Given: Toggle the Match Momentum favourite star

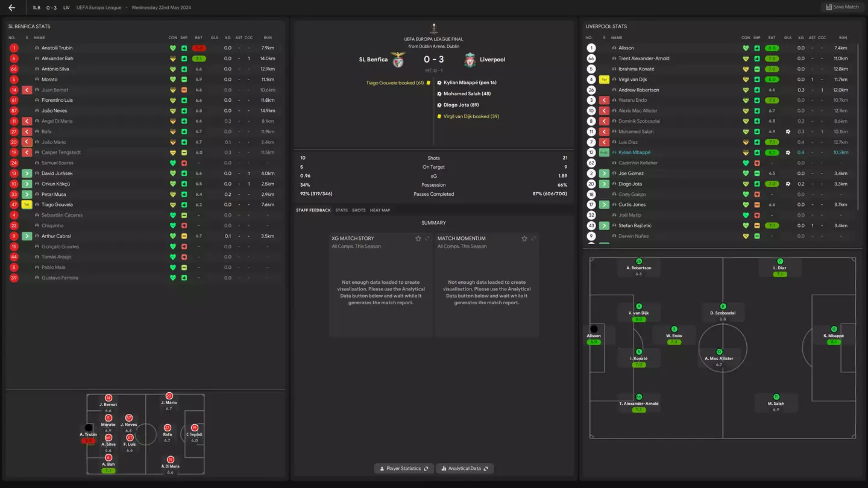Looking at the screenshot, I should (x=524, y=239).
